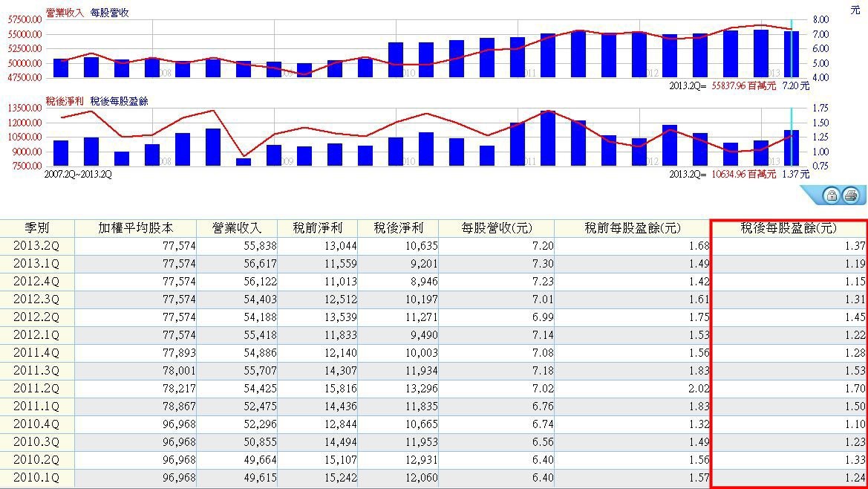Viewport: 868px width, 489px height.
Task: Click the share capital cell 77,893
Action: coord(136,353)
